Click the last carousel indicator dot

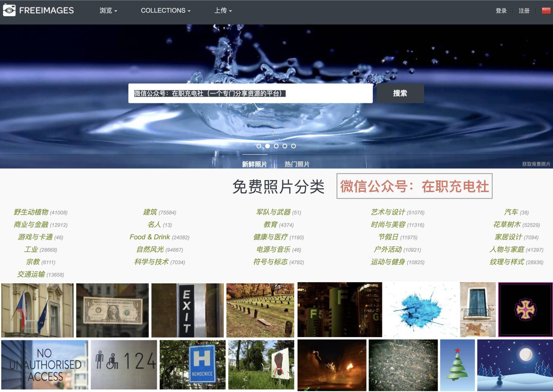[x=293, y=146]
